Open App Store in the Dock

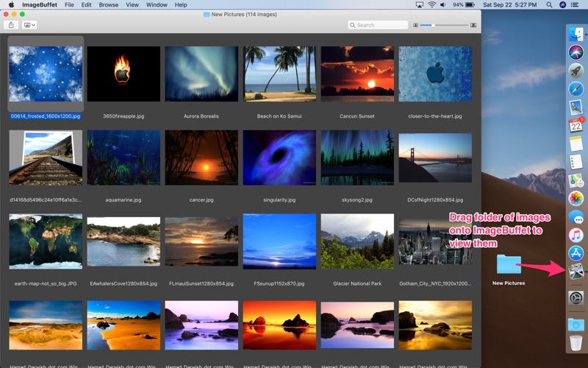(x=576, y=253)
